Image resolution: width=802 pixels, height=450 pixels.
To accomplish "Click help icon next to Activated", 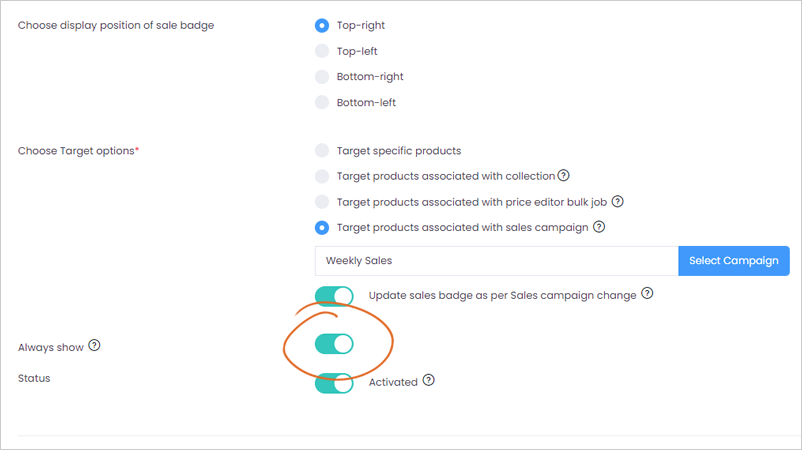I will coord(429,380).
